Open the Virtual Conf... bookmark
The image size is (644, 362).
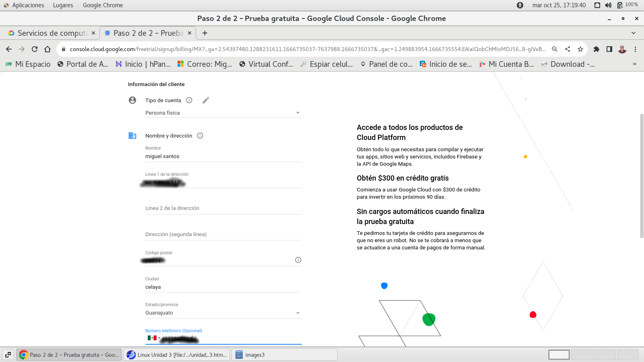[266, 64]
